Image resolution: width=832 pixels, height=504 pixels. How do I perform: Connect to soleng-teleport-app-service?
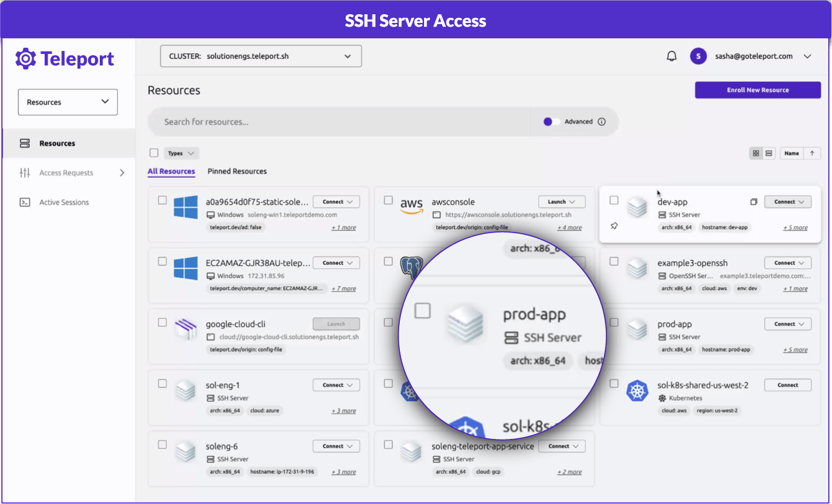(562, 446)
